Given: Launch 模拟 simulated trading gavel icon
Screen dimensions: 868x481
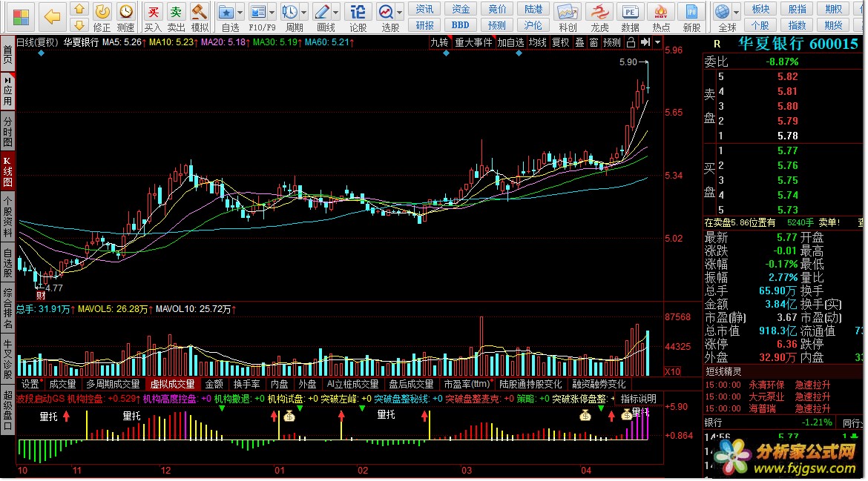Looking at the screenshot, I should 200,18.
